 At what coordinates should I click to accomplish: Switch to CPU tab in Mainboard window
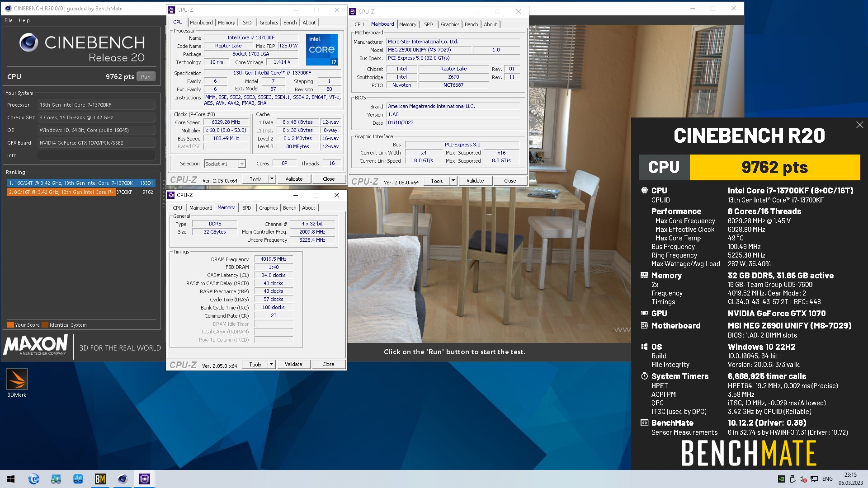[359, 24]
